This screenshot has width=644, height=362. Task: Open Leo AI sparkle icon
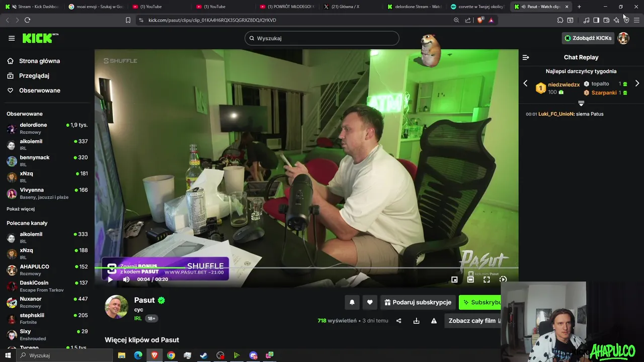click(616, 20)
